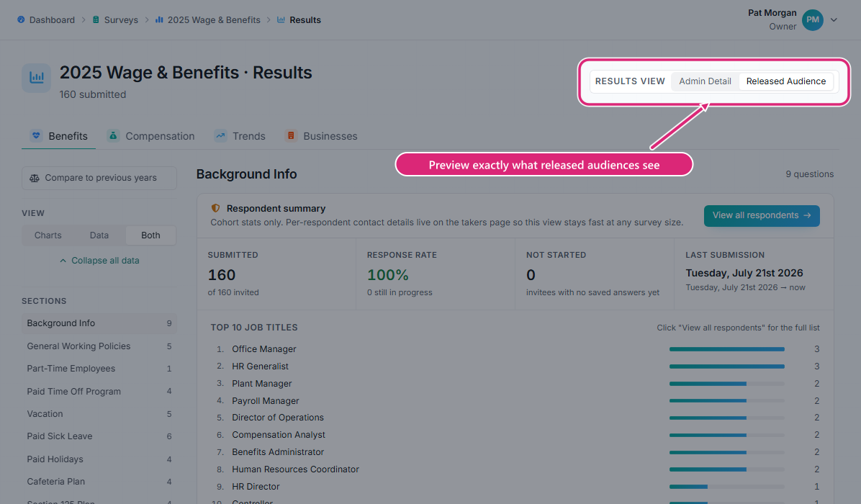The image size is (861, 504).
Task: Click the Results breadcrumb chart icon
Action: tap(281, 19)
